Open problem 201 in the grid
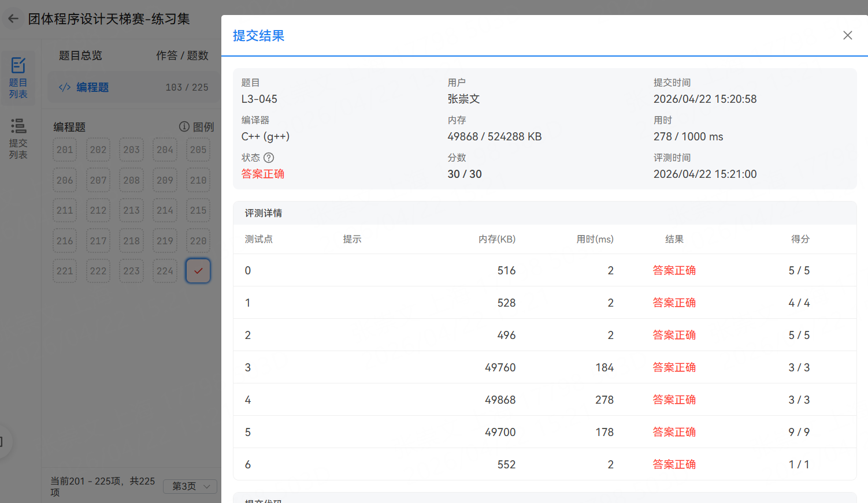 65,150
